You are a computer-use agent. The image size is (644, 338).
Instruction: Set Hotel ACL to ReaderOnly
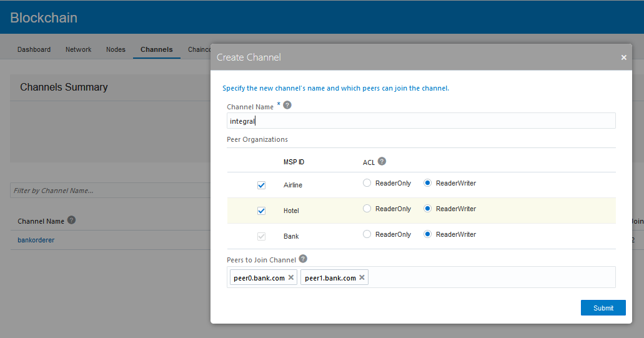(x=367, y=209)
